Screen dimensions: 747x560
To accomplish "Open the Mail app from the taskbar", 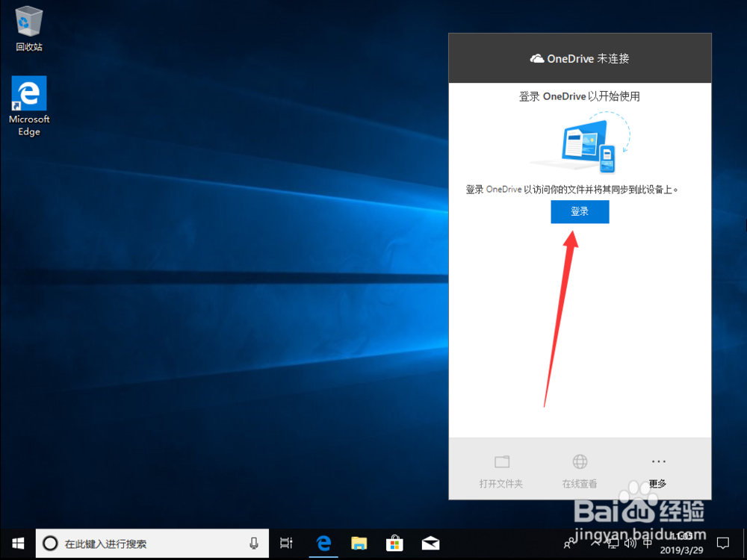I will pyautogui.click(x=430, y=544).
